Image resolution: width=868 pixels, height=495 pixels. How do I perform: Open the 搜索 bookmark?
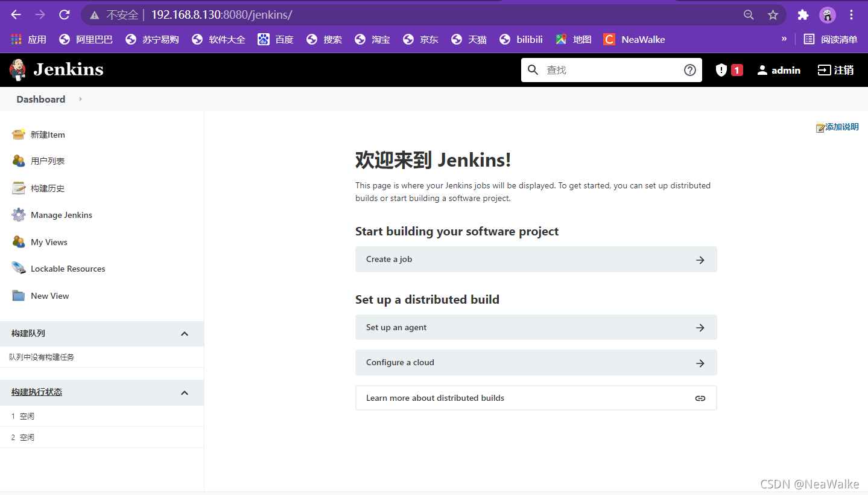coord(324,39)
